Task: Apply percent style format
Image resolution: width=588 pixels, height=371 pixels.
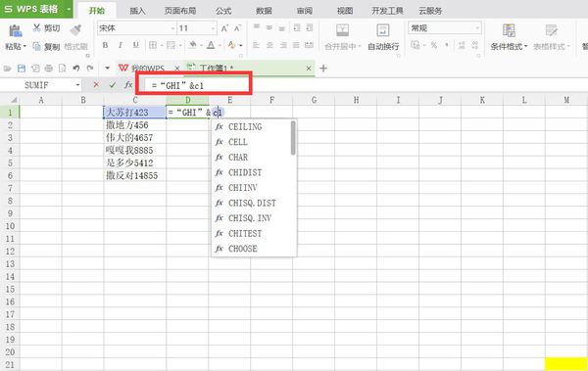Action: 434,45
